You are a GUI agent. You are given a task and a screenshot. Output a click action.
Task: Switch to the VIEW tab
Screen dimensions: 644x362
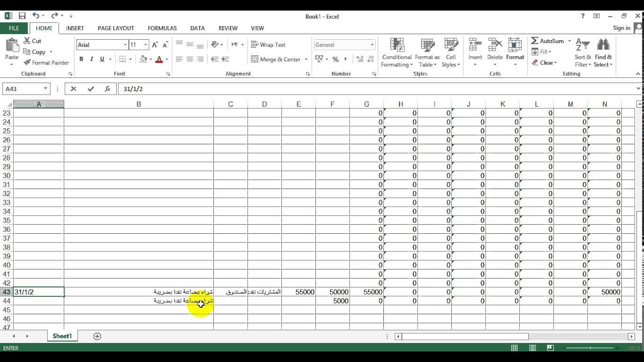click(257, 28)
